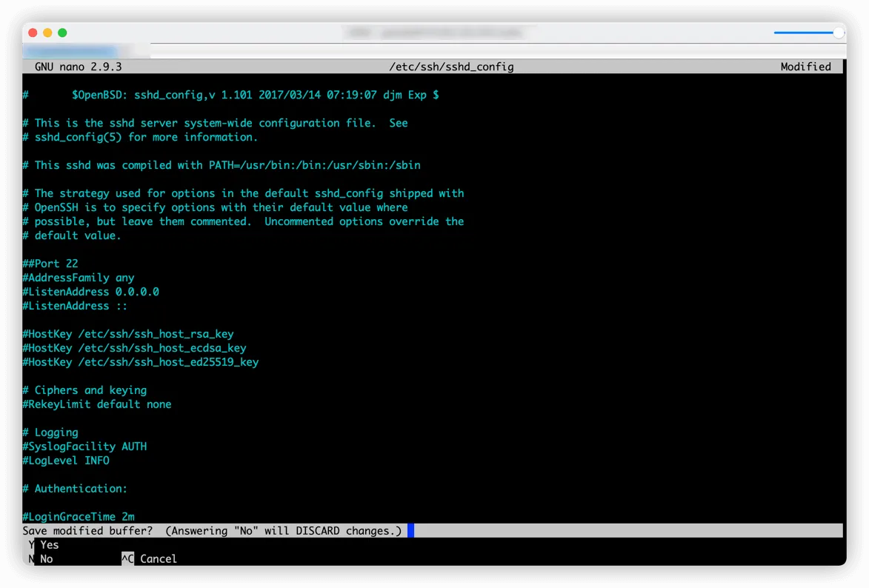Click the # Ciphers and keying comment
Image resolution: width=869 pixels, height=588 pixels.
[84, 390]
